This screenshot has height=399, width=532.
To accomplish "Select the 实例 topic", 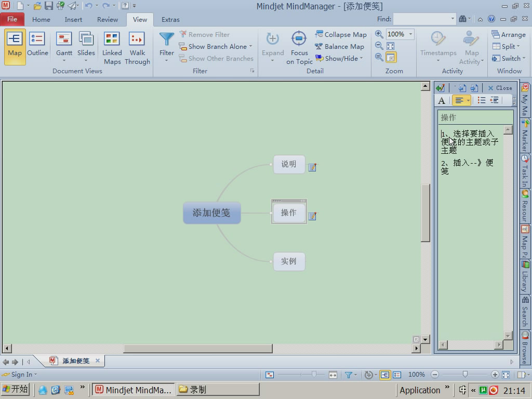I will (289, 261).
